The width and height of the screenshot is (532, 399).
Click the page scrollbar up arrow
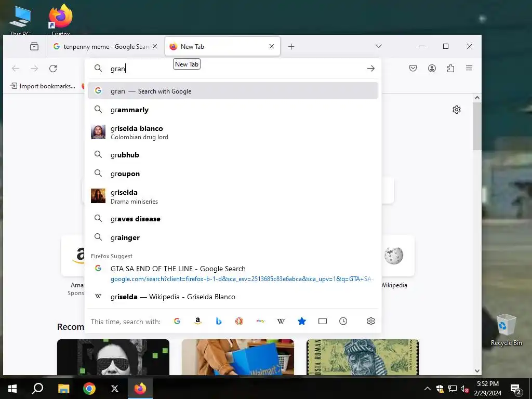point(477,98)
